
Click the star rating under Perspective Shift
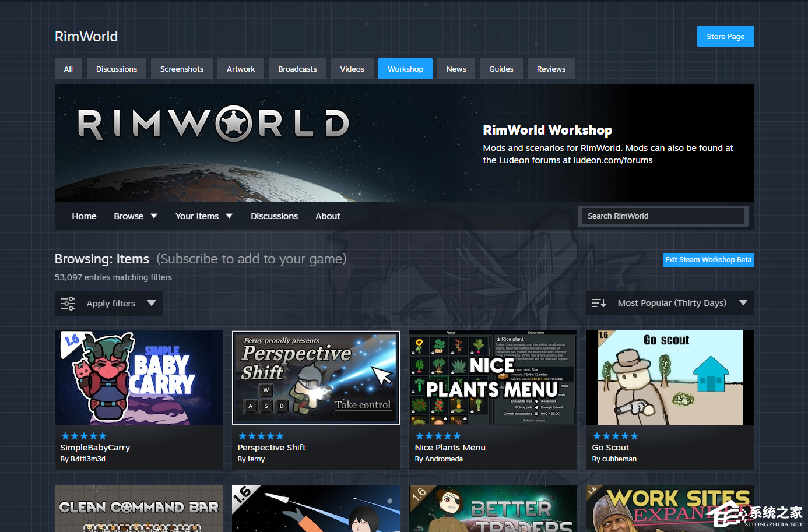pyautogui.click(x=261, y=436)
